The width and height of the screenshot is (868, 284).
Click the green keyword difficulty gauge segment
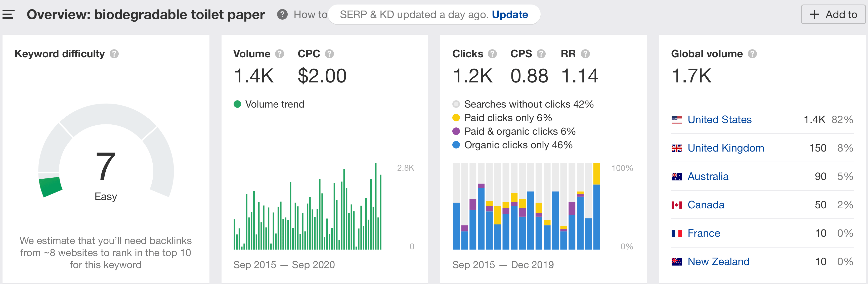pyautogui.click(x=51, y=187)
